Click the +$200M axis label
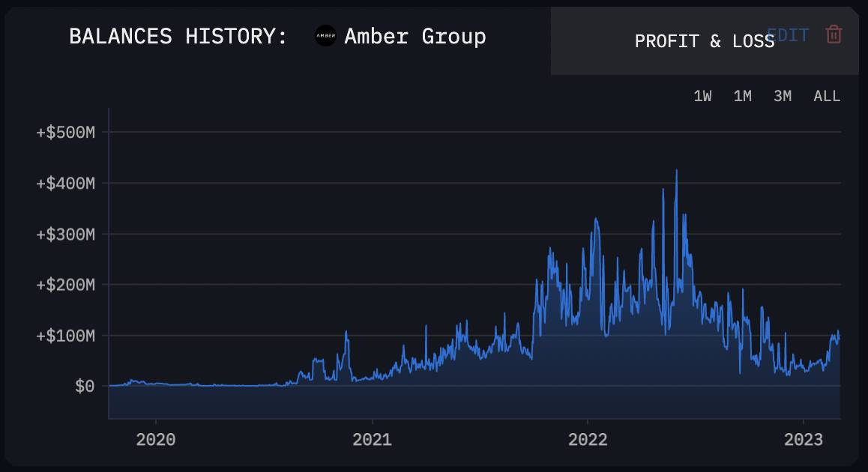This screenshot has width=868, height=472. tap(65, 285)
